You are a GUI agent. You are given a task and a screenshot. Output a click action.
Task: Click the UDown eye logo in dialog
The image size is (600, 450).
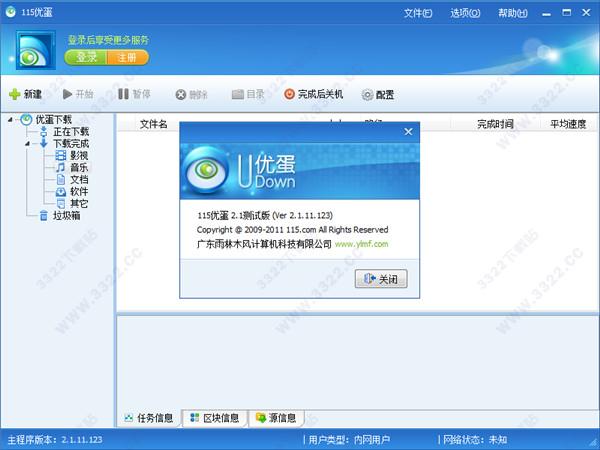click(206, 170)
